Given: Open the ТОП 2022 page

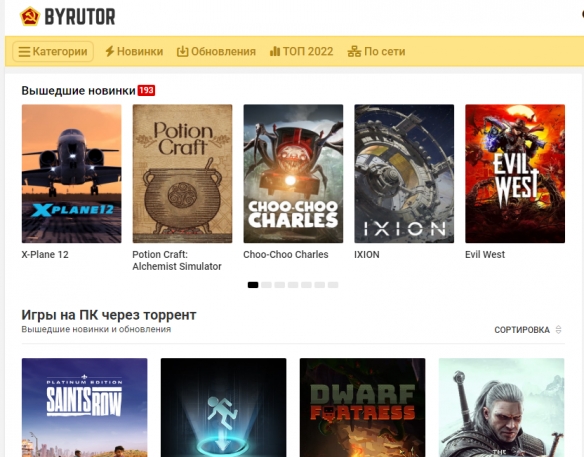Looking at the screenshot, I should coord(308,51).
